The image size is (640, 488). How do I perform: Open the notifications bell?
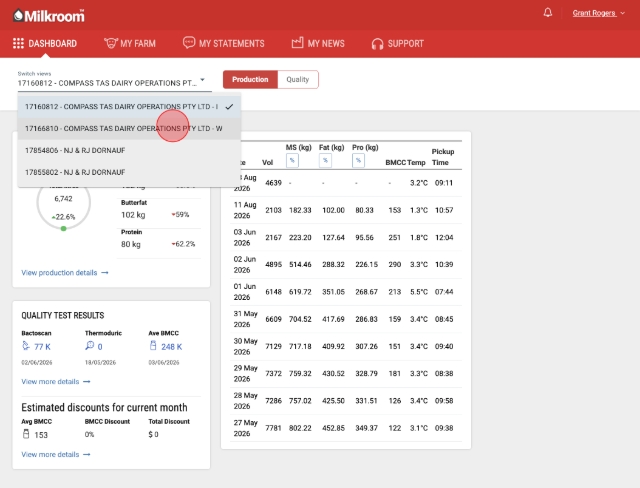(548, 13)
